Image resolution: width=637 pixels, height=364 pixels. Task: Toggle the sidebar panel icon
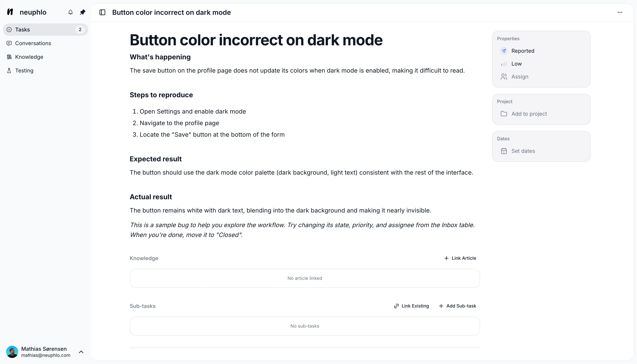point(102,13)
